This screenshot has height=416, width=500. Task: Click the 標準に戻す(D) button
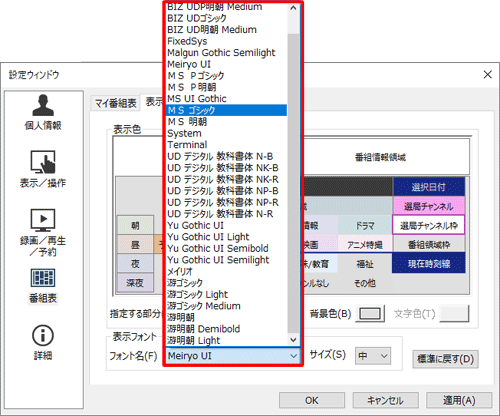(x=445, y=359)
